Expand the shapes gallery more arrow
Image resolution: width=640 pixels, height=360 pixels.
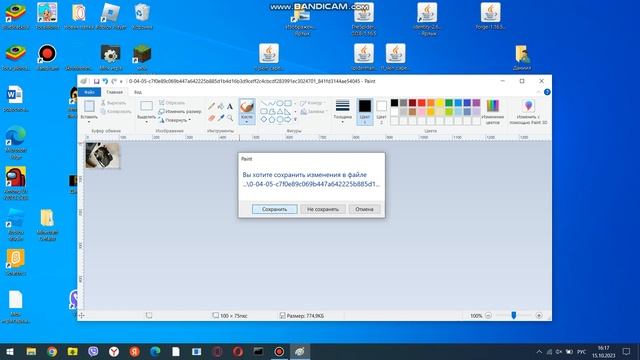[296, 120]
